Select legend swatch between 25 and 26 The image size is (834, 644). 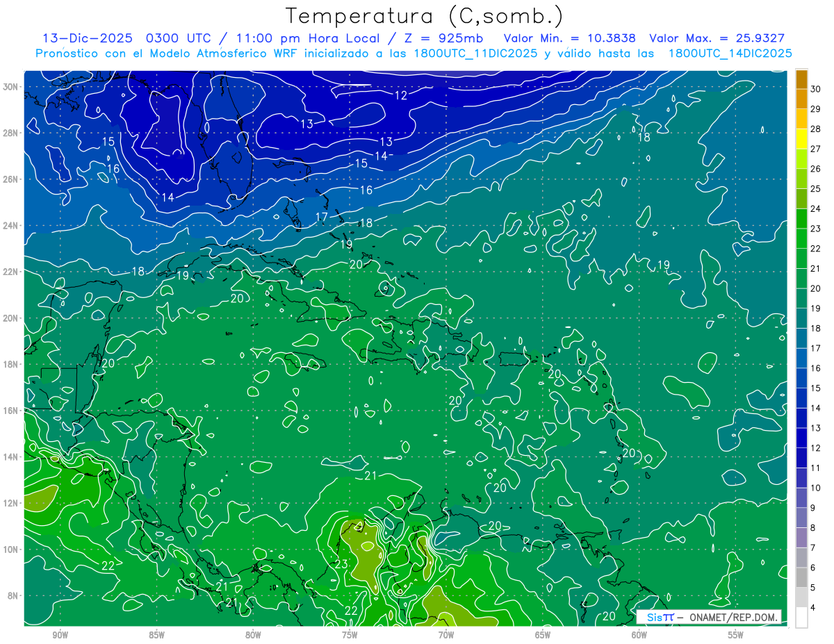(x=801, y=179)
